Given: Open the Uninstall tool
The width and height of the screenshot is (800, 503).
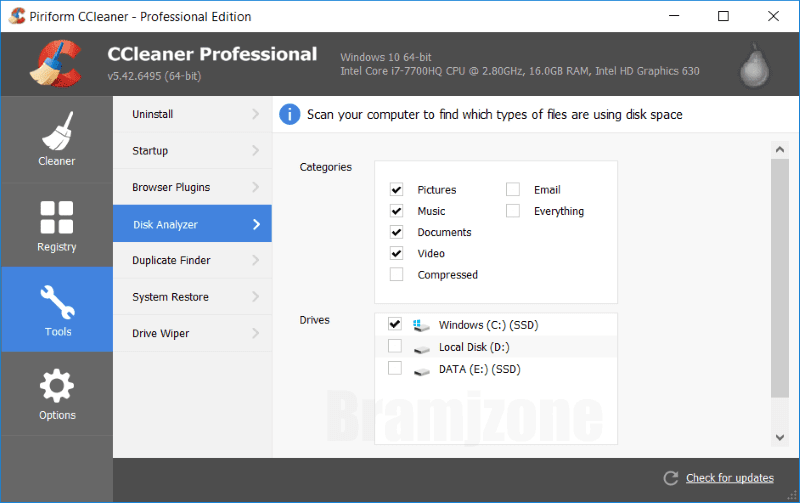Looking at the screenshot, I should click(x=192, y=114).
